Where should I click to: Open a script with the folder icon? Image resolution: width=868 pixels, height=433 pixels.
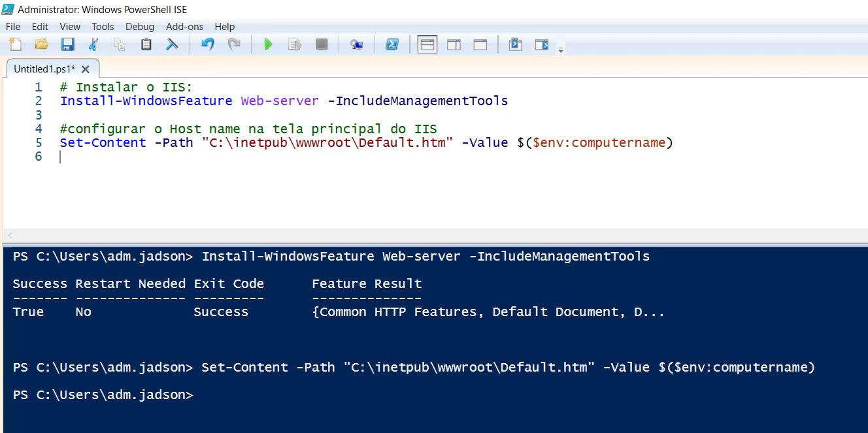click(x=41, y=44)
